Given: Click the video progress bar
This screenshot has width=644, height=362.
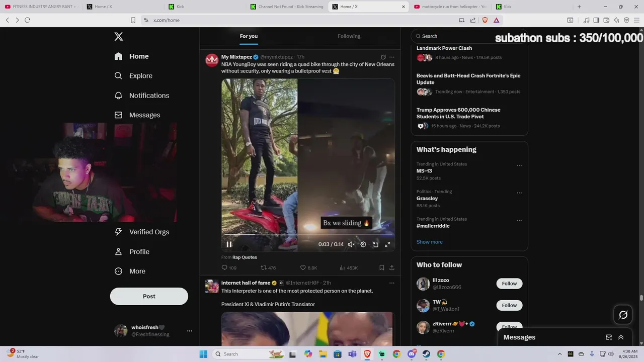Looking at the screenshot, I should point(308,234).
